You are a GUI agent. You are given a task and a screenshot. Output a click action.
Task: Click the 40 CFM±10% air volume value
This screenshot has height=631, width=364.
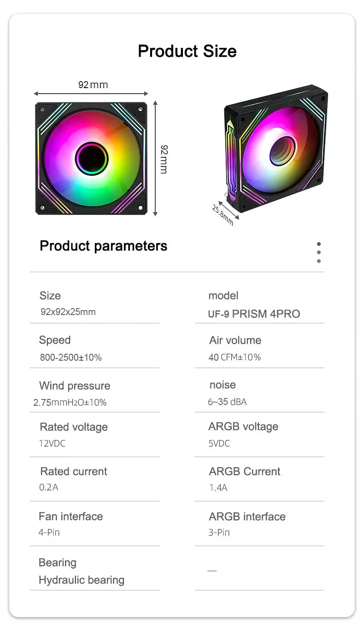pos(235,357)
